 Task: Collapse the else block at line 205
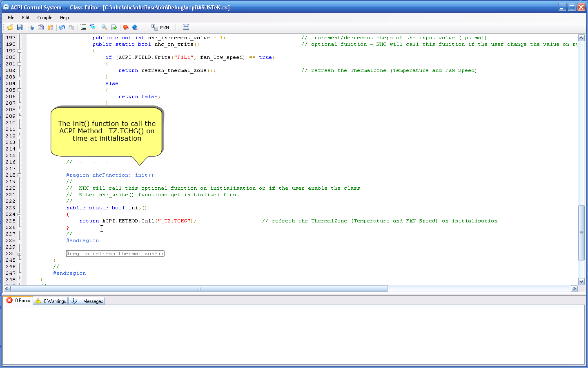[19, 90]
